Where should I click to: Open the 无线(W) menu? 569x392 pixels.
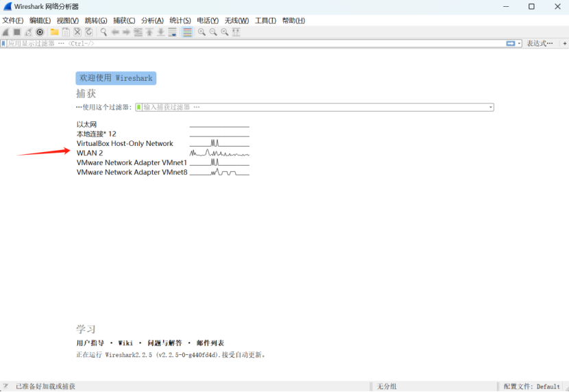coord(237,21)
